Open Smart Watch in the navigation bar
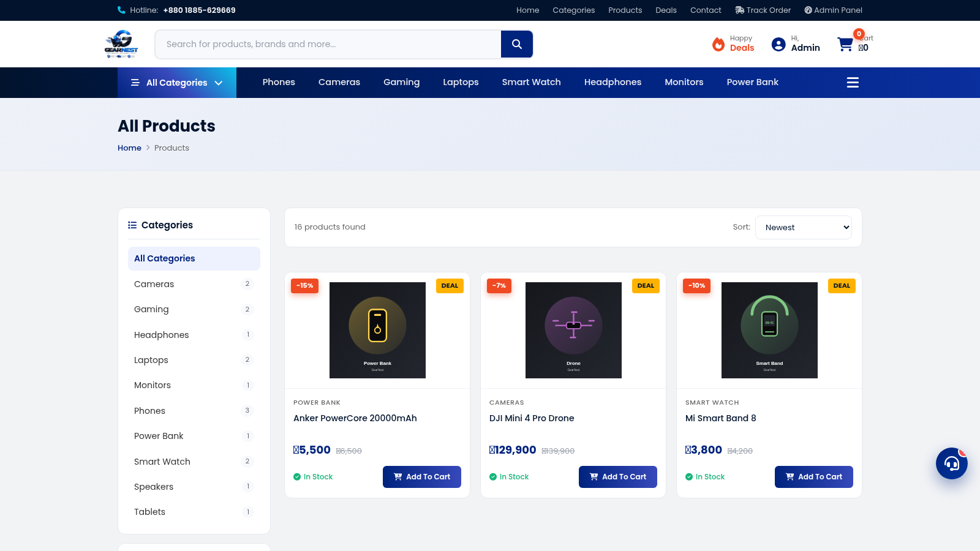 [532, 82]
